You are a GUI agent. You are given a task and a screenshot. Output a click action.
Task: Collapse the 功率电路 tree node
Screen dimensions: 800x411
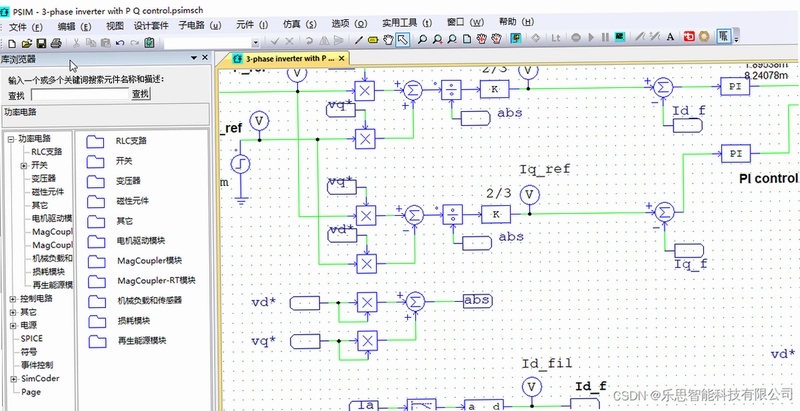pyautogui.click(x=11, y=139)
